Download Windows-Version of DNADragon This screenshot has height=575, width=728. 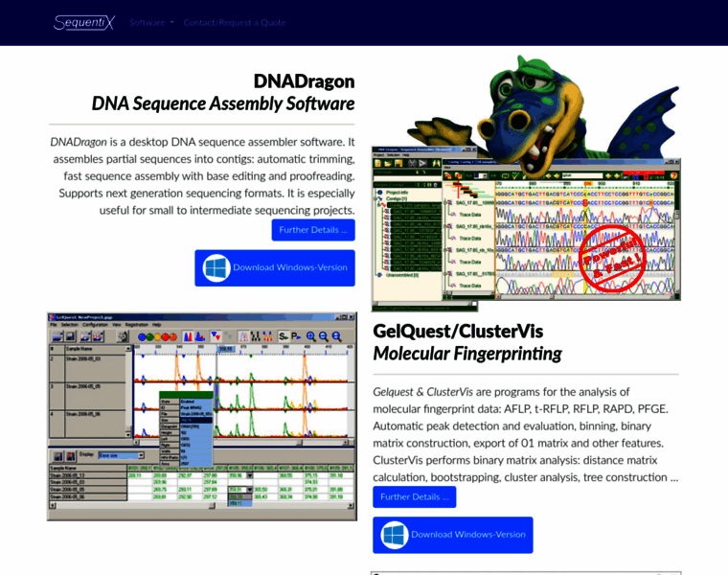tap(275, 268)
